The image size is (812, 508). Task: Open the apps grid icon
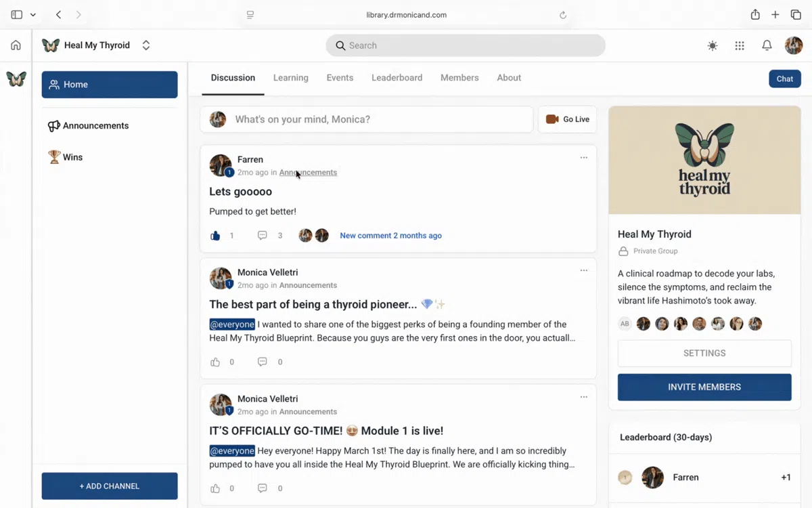740,45
